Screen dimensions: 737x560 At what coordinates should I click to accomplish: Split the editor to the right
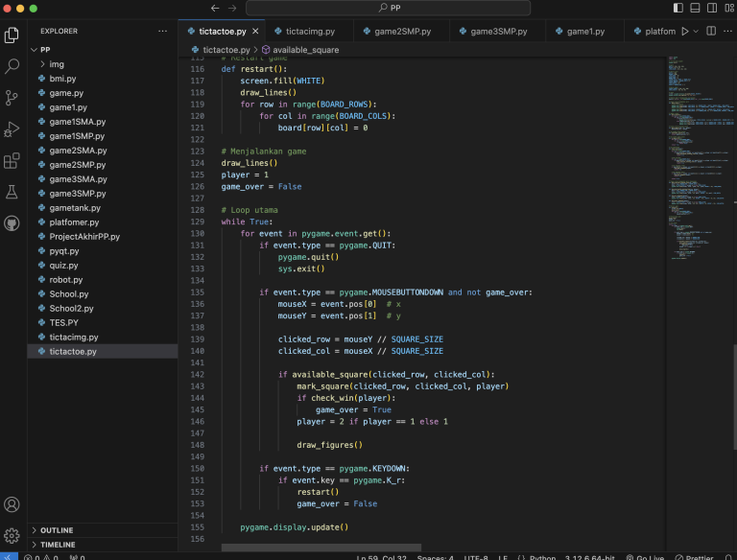711,31
